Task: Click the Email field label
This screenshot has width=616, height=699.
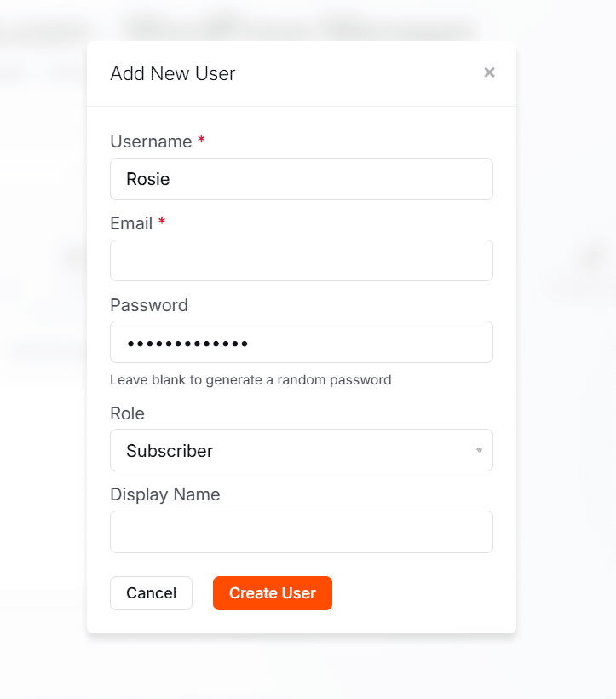Action: pos(132,223)
